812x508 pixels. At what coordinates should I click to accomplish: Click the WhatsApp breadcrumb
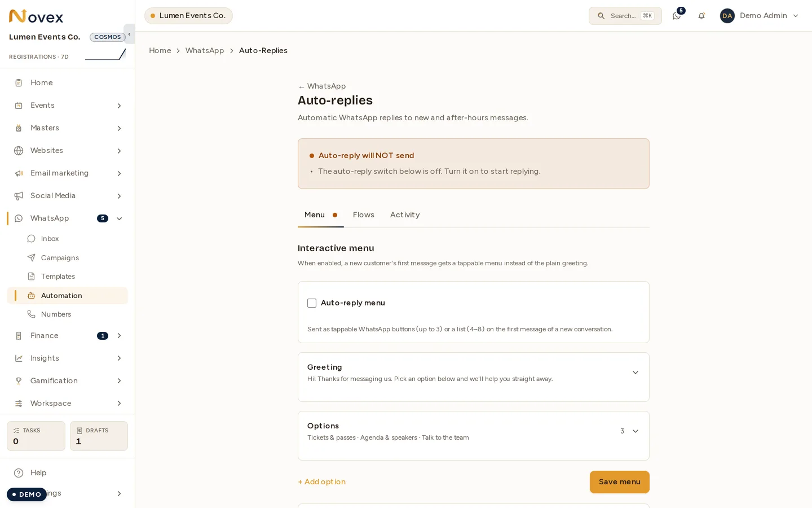pyautogui.click(x=205, y=51)
